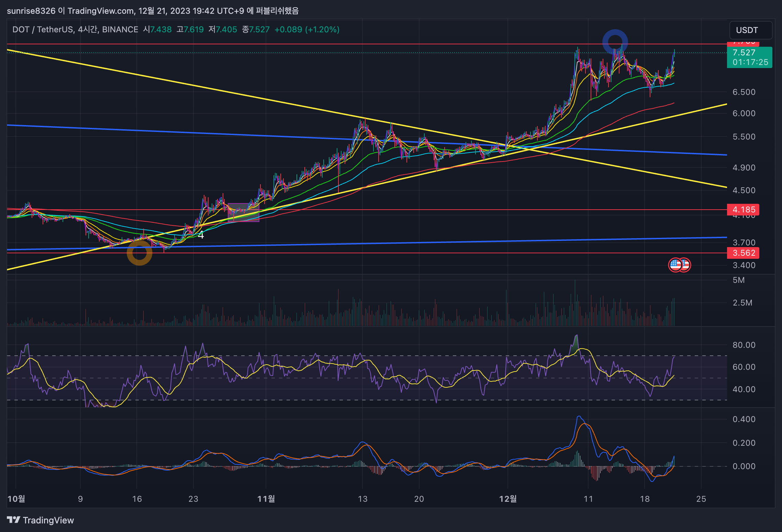Click the 0.200 MACD axis label
This screenshot has width=782, height=532.
(x=744, y=443)
